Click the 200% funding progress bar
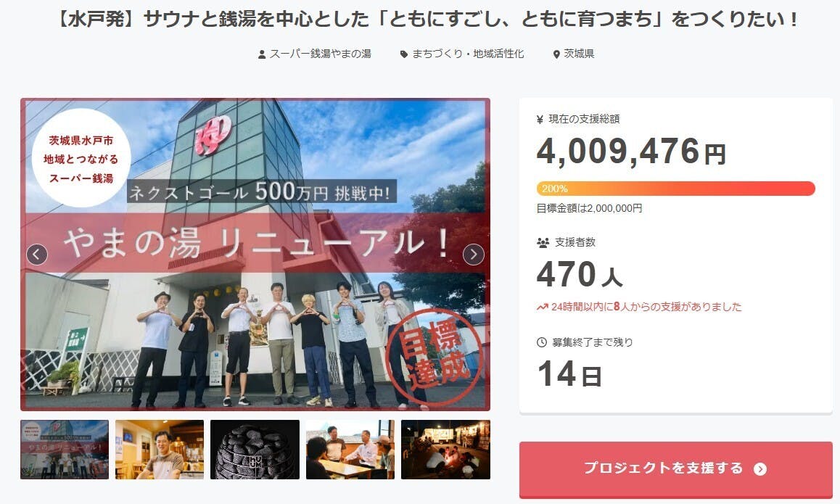Viewport: 840px width, 504px height. [675, 189]
